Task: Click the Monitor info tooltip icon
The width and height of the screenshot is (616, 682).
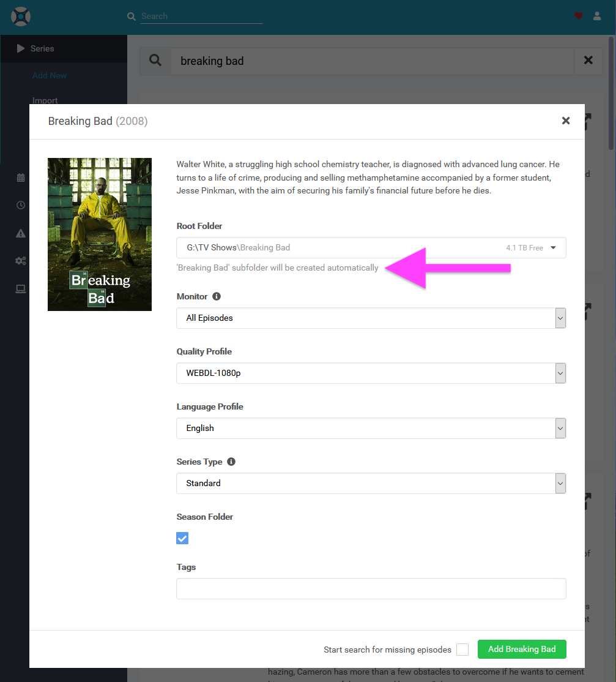Action: [215, 296]
